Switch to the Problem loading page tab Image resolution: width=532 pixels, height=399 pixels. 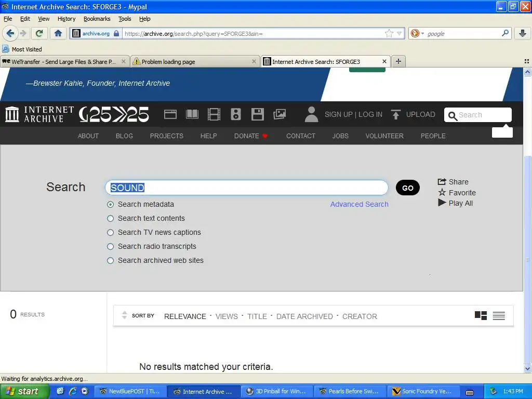(195, 61)
